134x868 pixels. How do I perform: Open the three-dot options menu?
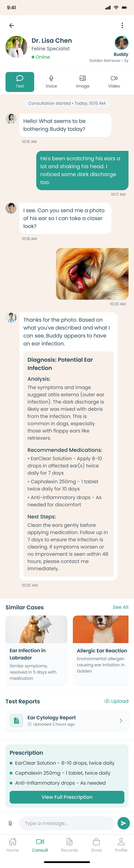tap(122, 26)
